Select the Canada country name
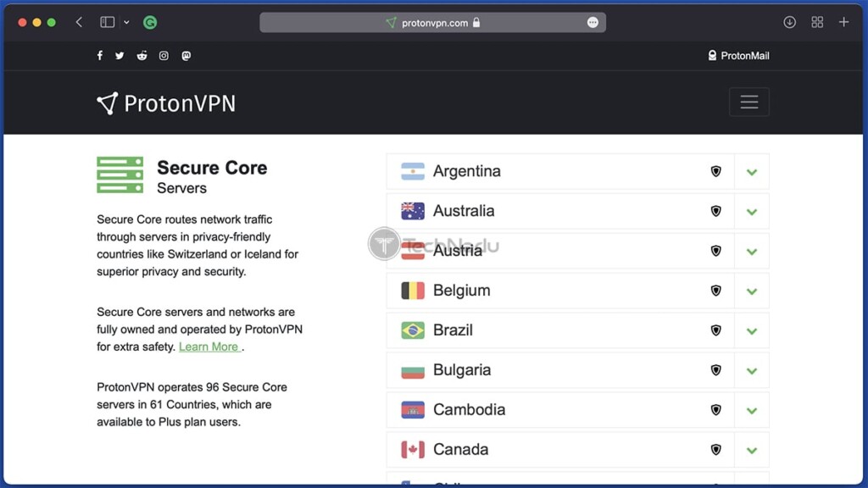 point(460,451)
